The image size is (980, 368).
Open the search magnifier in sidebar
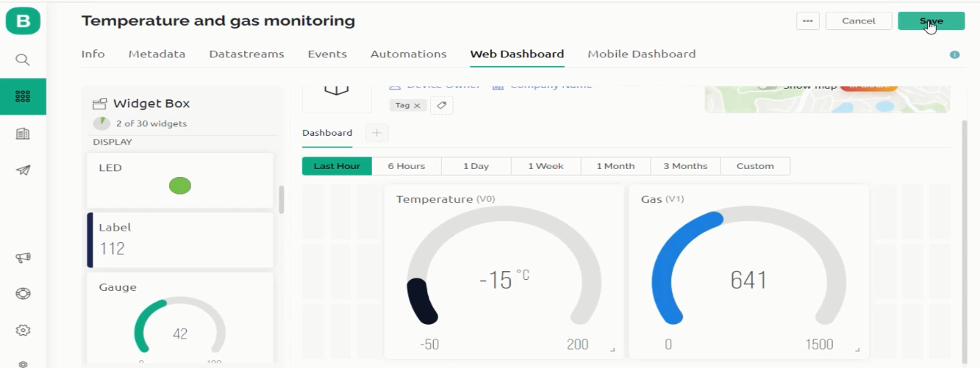23,59
